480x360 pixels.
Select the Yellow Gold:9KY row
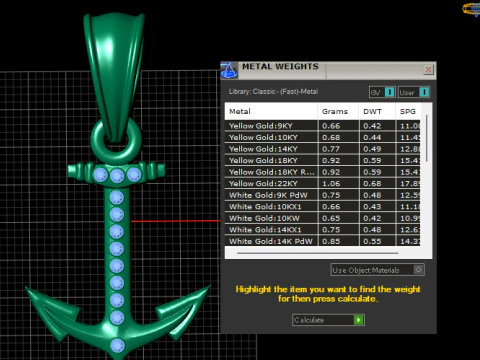click(x=323, y=126)
